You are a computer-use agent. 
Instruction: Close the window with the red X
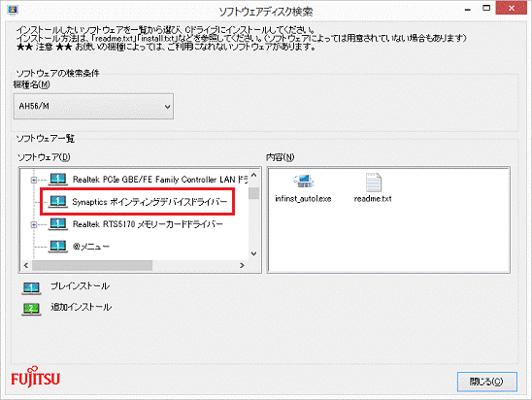point(511,8)
